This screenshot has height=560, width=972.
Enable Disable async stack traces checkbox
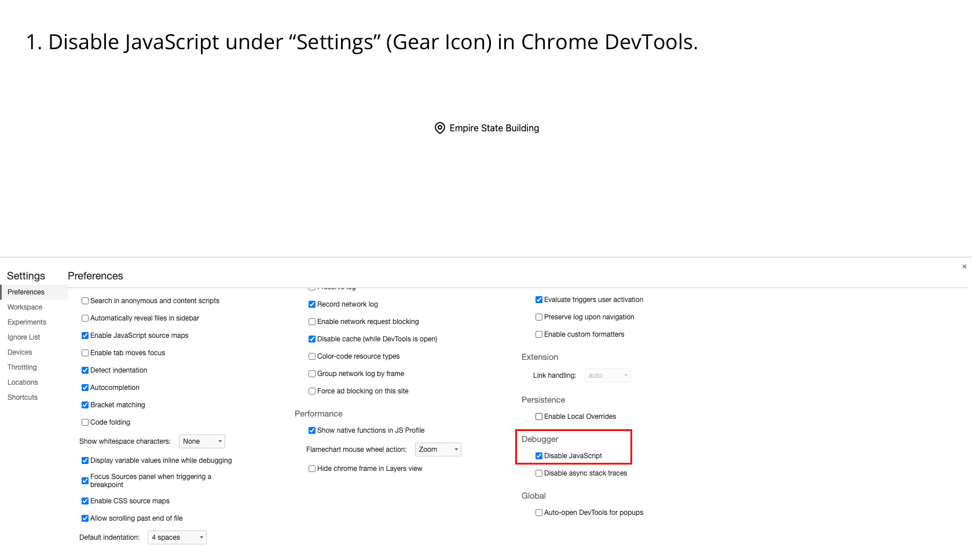pyautogui.click(x=539, y=473)
